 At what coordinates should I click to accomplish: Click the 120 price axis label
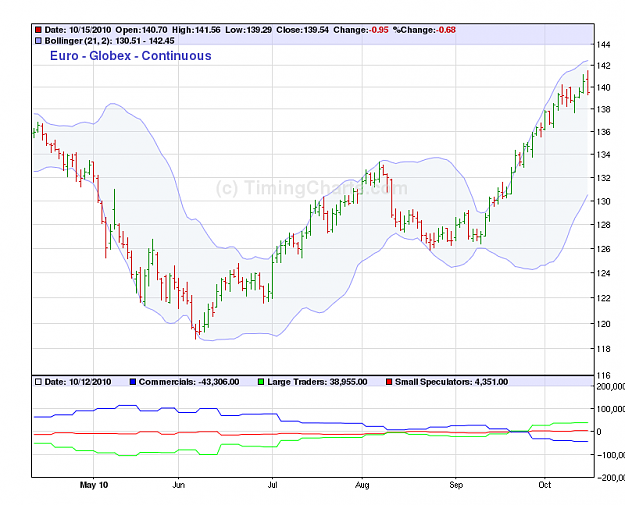pyautogui.click(x=603, y=324)
